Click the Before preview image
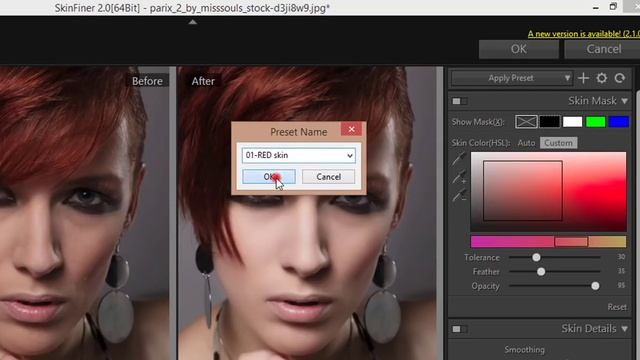 (x=84, y=213)
